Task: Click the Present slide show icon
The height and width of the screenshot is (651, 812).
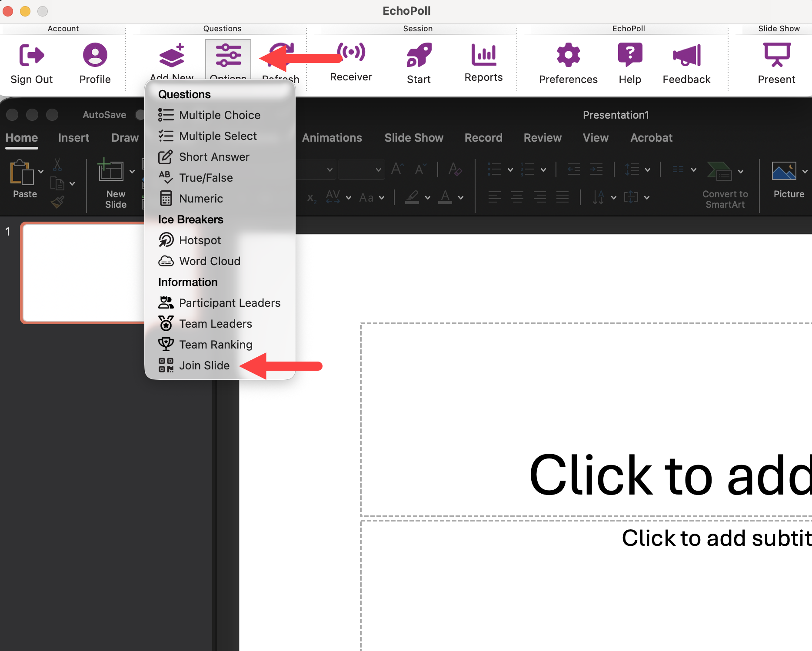Action: pyautogui.click(x=777, y=55)
